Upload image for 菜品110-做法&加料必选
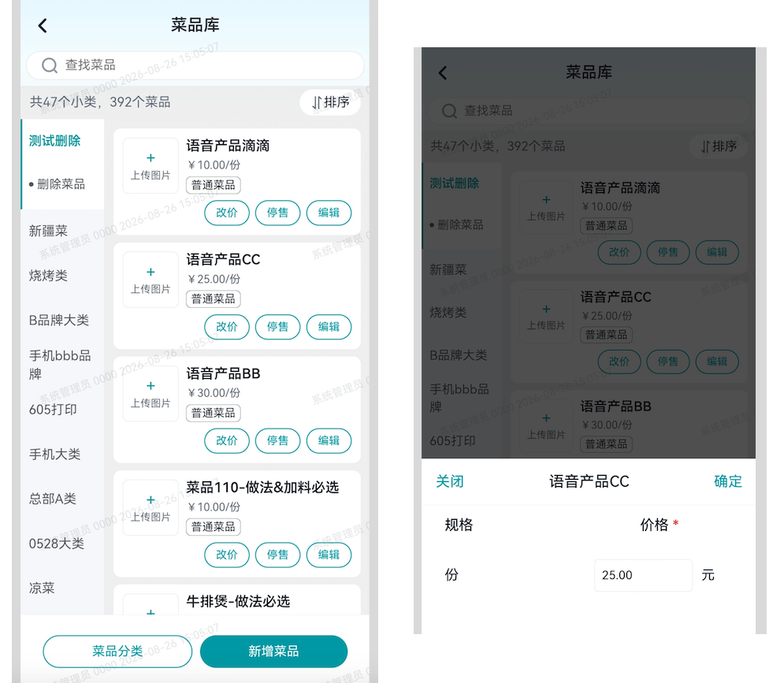784x694 pixels. click(x=150, y=507)
